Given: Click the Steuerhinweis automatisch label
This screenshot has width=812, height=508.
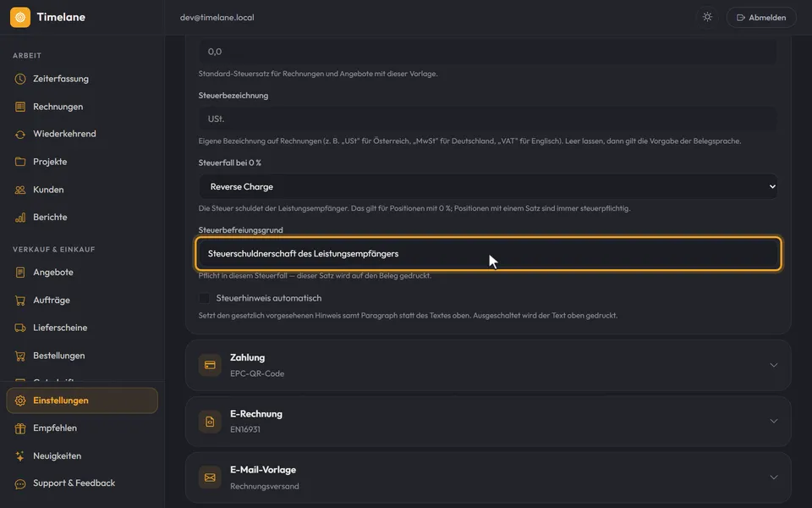Looking at the screenshot, I should coord(269,298).
